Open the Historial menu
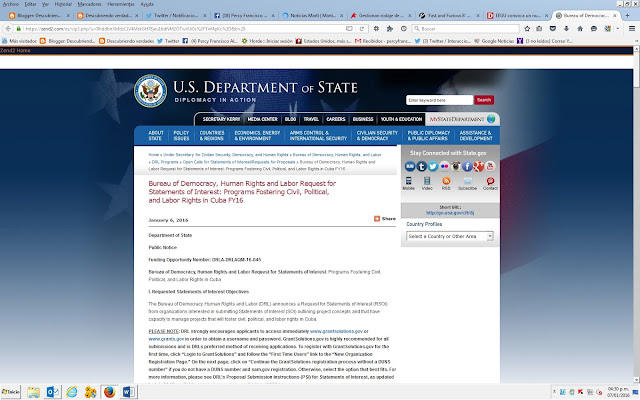 click(63, 4)
